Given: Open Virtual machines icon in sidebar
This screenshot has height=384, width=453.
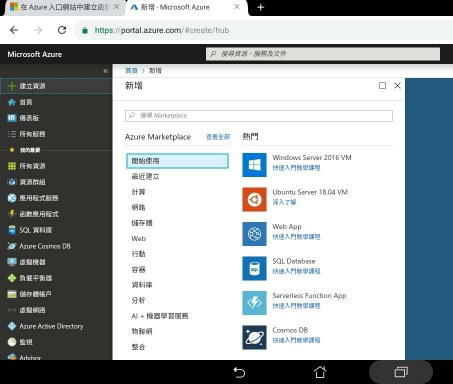Looking at the screenshot, I should (x=12, y=262).
